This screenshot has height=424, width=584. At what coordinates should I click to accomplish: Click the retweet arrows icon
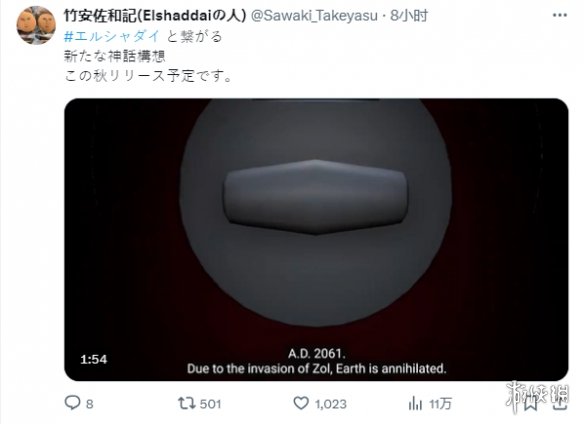pos(186,403)
